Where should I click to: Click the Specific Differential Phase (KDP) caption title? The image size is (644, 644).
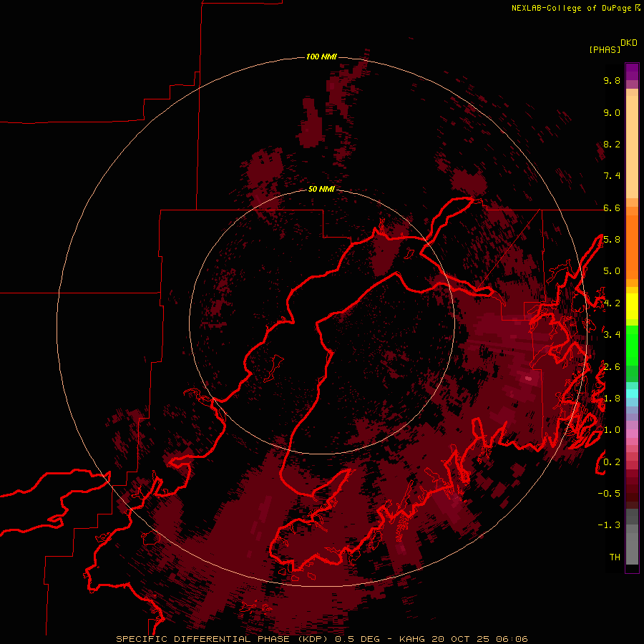click(x=223, y=639)
